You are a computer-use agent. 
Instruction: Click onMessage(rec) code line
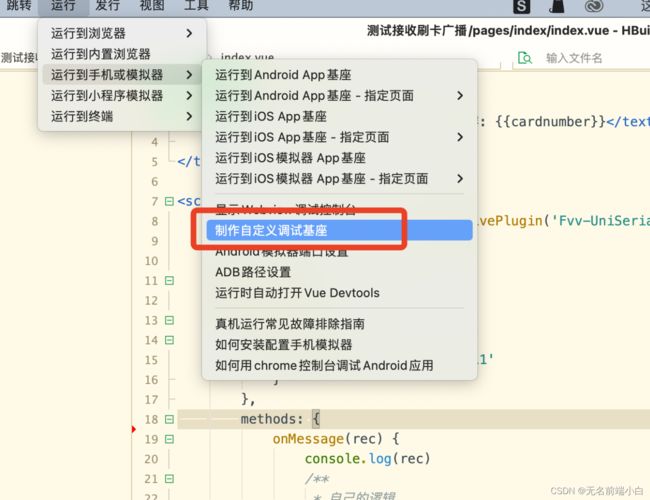point(336,439)
